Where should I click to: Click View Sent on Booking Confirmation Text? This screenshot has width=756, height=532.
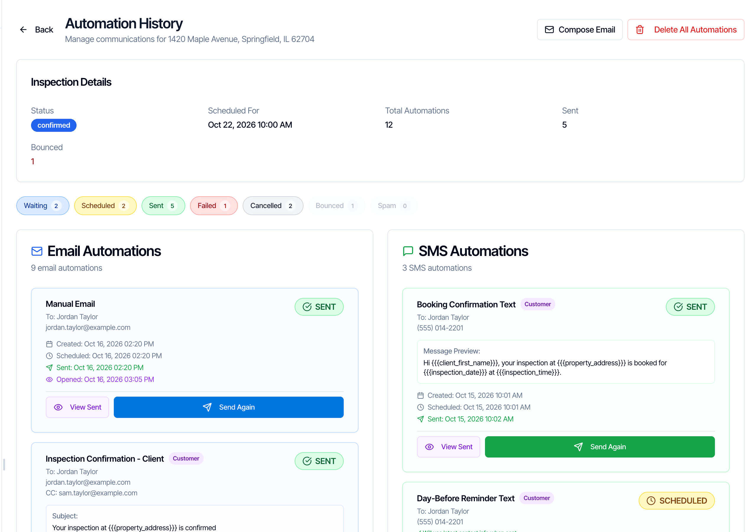(448, 447)
